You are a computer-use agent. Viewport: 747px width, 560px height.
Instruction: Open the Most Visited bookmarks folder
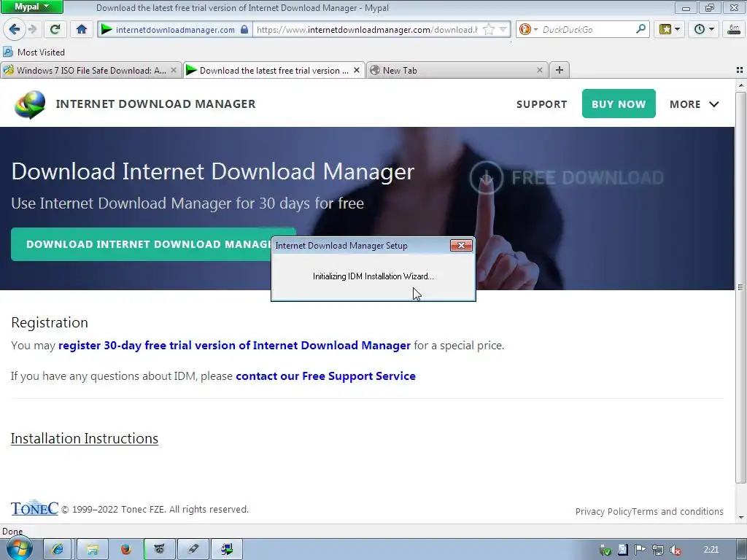point(34,52)
